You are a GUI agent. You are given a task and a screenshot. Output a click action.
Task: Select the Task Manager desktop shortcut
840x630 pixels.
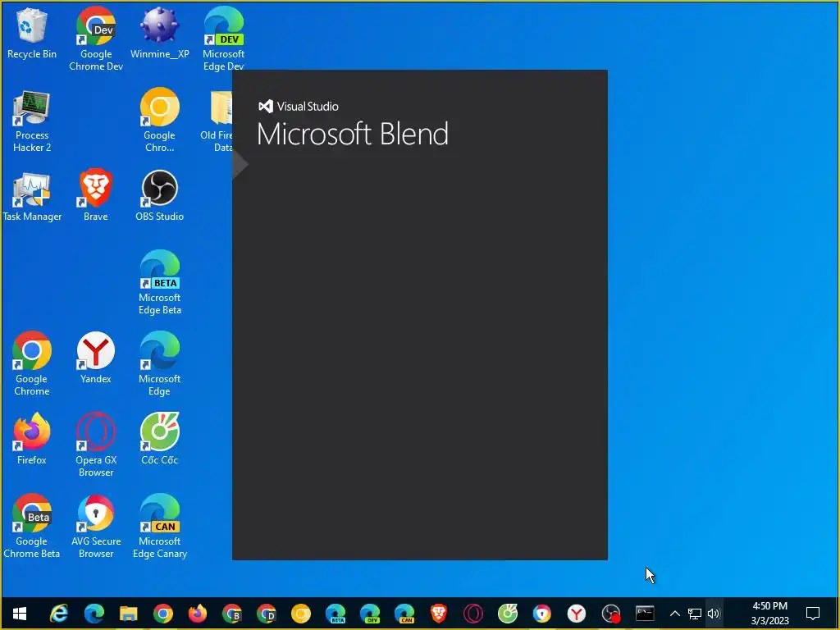point(32,196)
